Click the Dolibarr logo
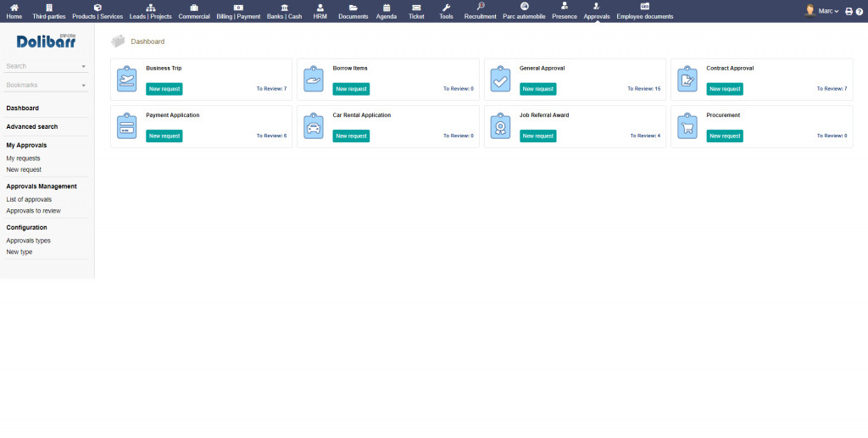This screenshot has width=868, height=438. [46, 41]
